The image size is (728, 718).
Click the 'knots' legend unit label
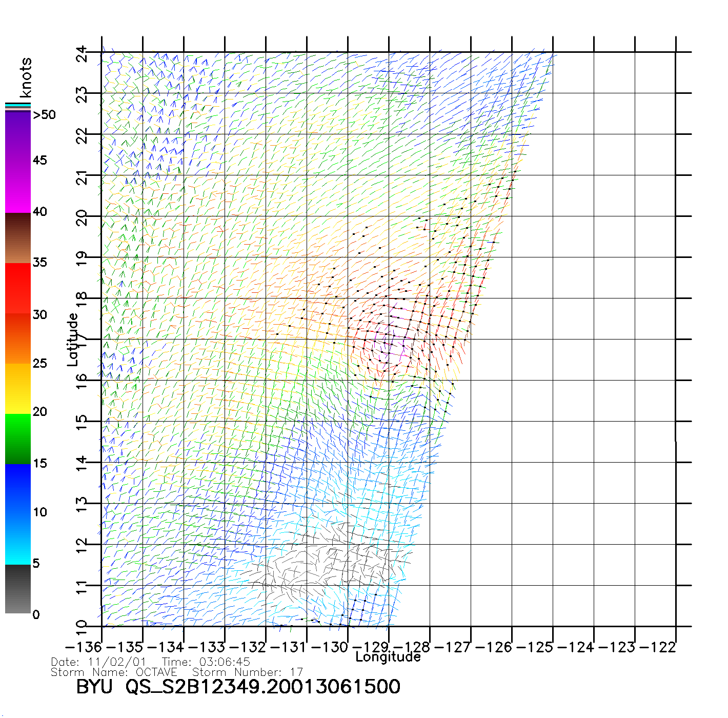point(26,77)
